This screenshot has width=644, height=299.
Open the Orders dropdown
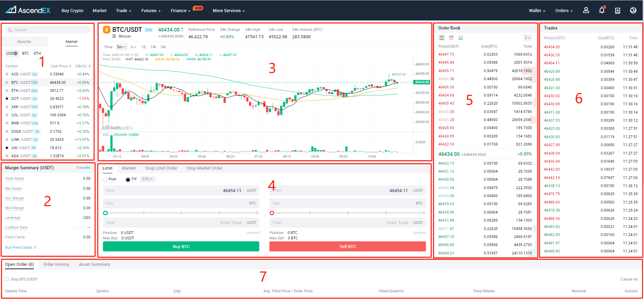coord(564,11)
